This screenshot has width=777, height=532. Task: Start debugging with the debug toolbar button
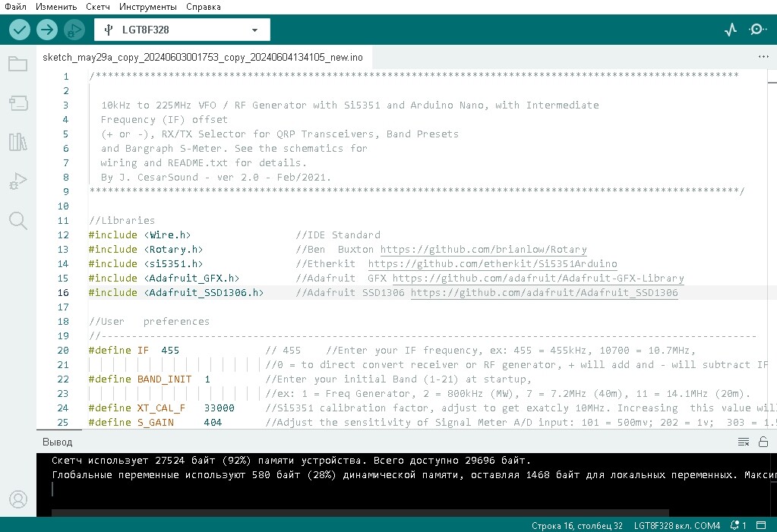pyautogui.click(x=74, y=30)
